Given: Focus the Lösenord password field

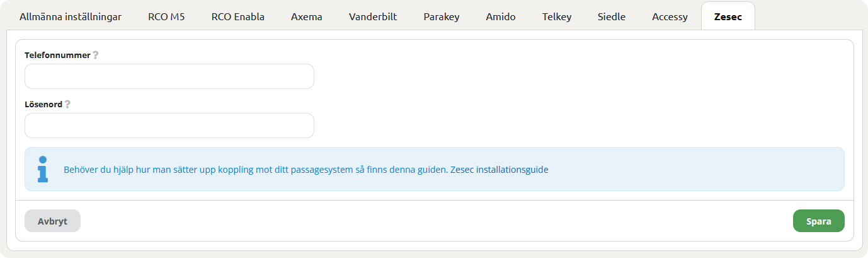Looking at the screenshot, I should tap(169, 126).
